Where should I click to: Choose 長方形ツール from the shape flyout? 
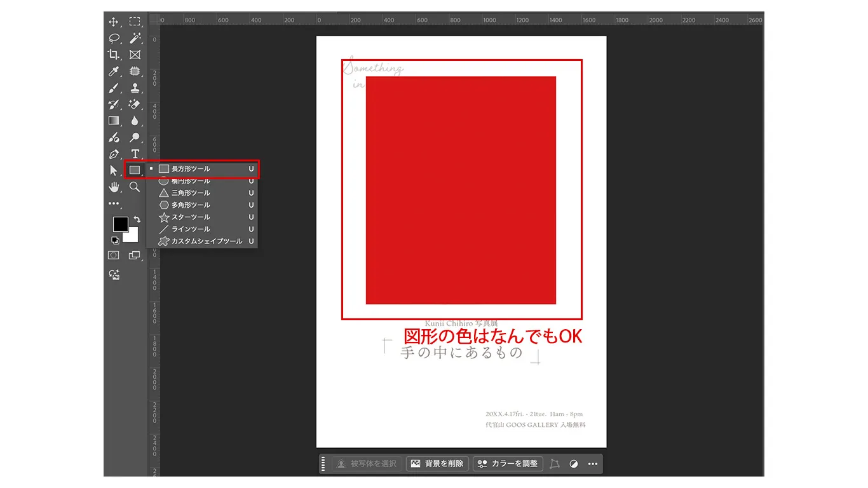coord(191,169)
